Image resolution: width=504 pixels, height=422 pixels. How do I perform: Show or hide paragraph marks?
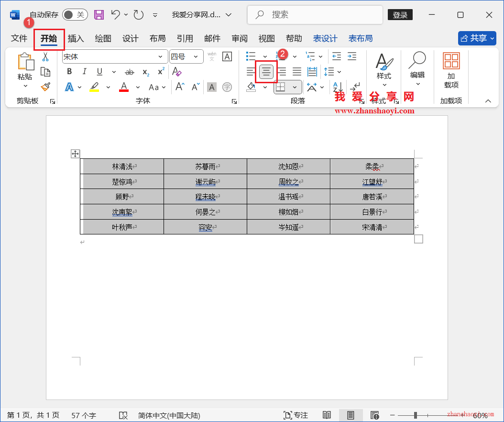click(x=355, y=87)
